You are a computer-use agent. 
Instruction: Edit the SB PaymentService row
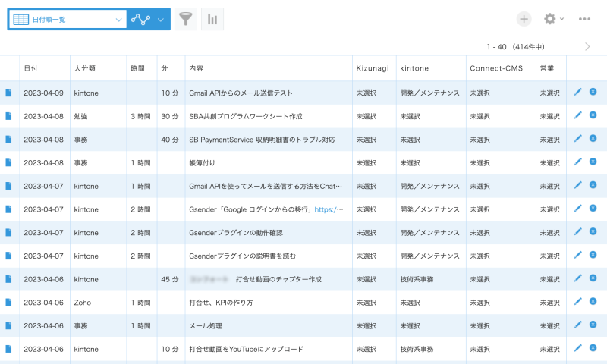(x=577, y=138)
